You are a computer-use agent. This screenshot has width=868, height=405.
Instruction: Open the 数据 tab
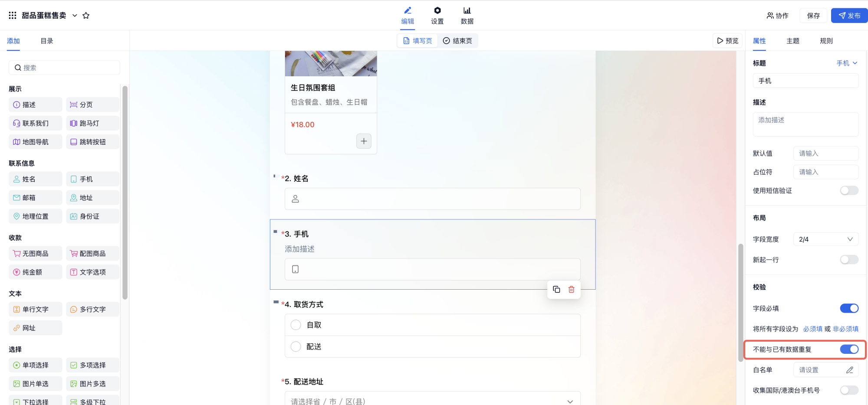(x=467, y=16)
